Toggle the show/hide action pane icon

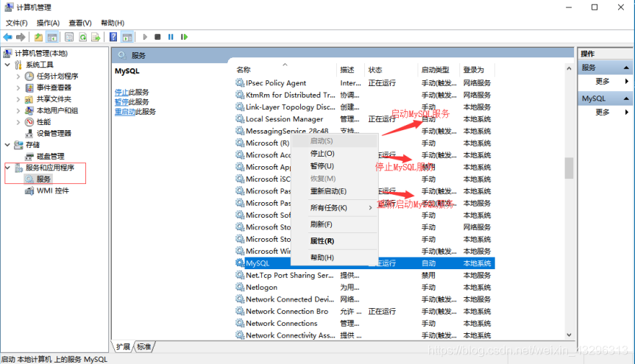click(127, 38)
